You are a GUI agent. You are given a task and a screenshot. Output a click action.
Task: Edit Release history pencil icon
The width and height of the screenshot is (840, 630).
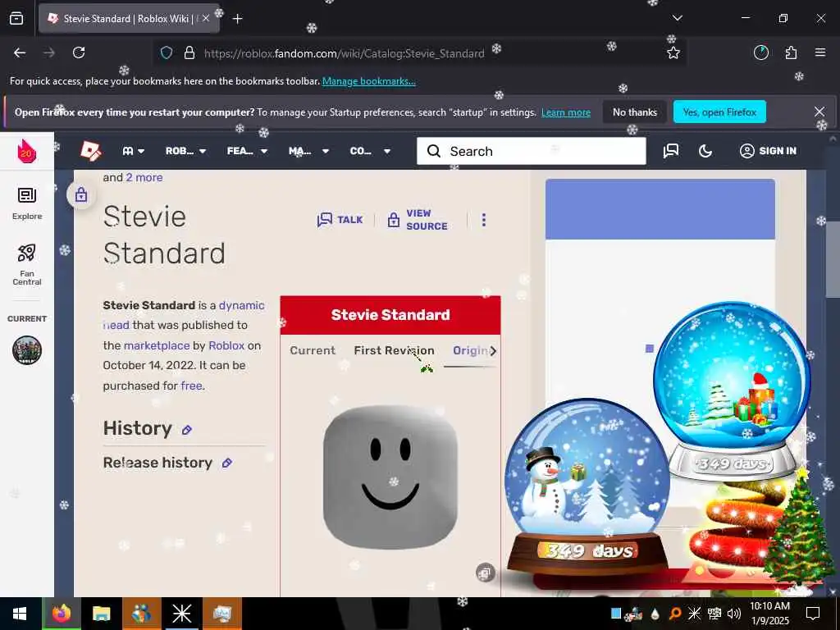(x=227, y=463)
